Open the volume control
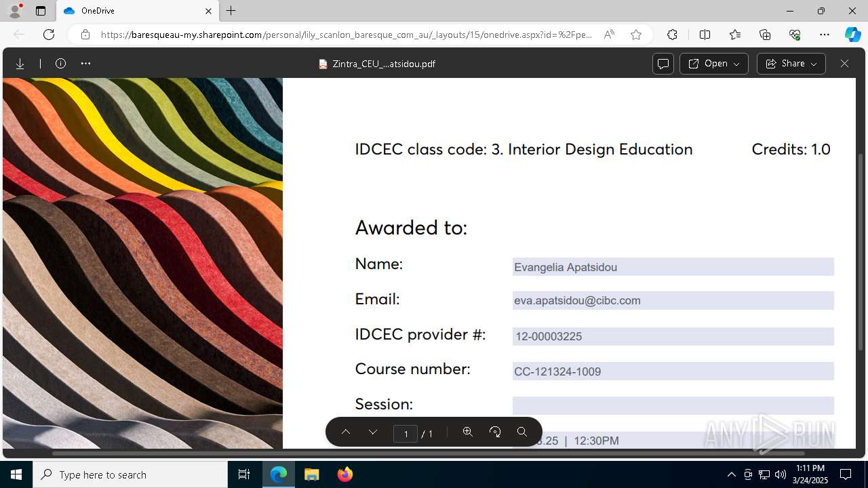The image size is (868, 488). coord(781,474)
